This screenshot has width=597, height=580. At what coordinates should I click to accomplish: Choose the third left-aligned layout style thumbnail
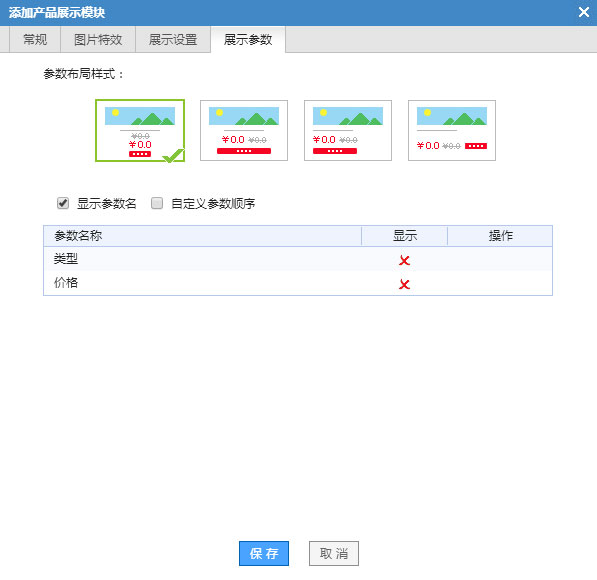(348, 131)
